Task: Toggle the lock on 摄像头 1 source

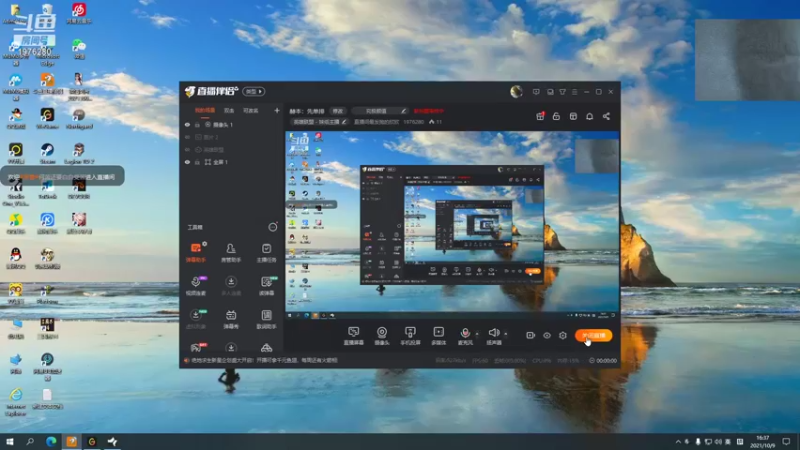Action: [x=197, y=124]
